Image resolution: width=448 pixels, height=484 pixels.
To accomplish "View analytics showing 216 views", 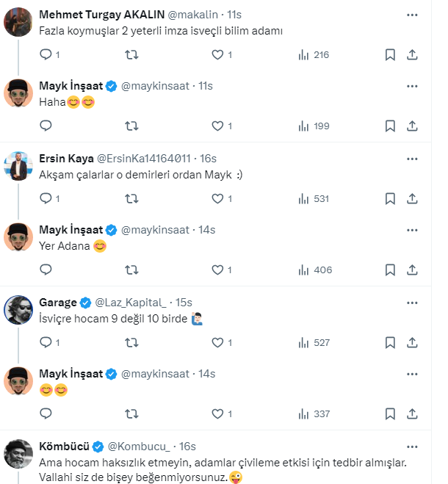I will point(314,55).
